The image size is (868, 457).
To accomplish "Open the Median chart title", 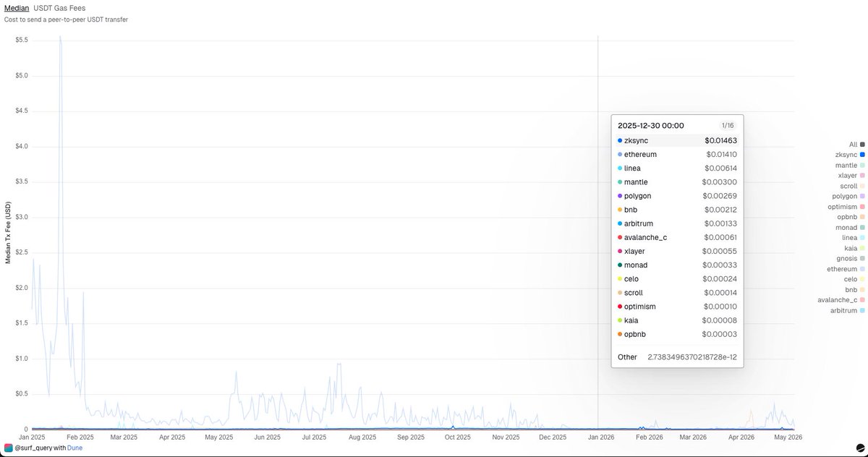I will pos(17,7).
